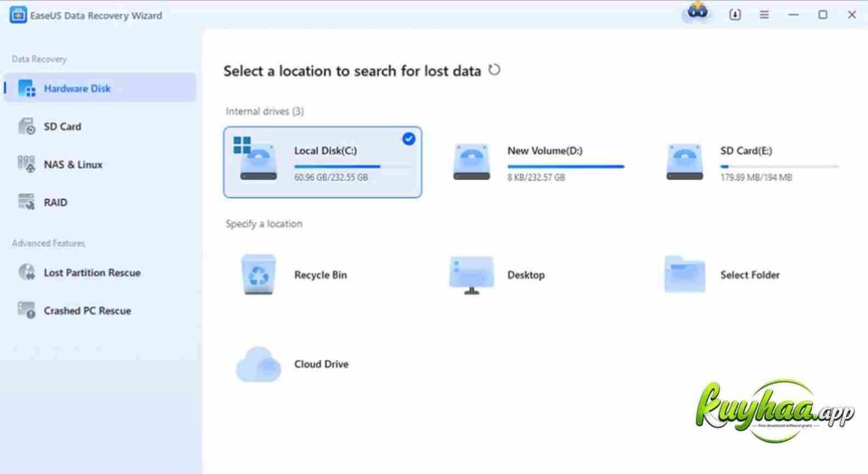This screenshot has width=868, height=474.
Task: Click the "8 KB/232.57 GB" size text
Action: (x=536, y=177)
